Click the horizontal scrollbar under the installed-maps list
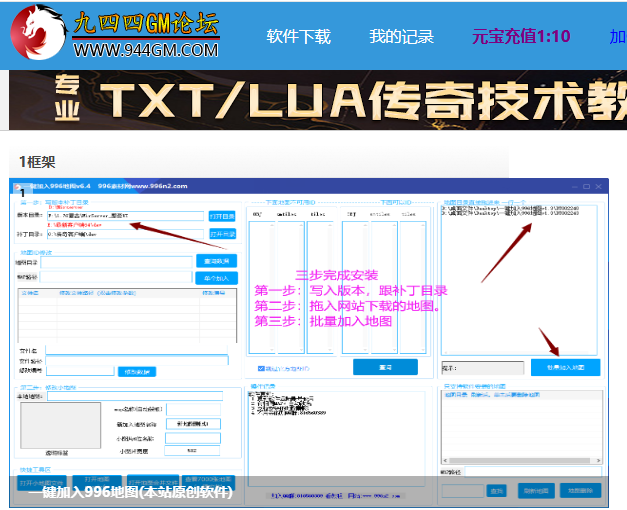Image resolution: width=627 pixels, height=510 pixels. click(520, 462)
